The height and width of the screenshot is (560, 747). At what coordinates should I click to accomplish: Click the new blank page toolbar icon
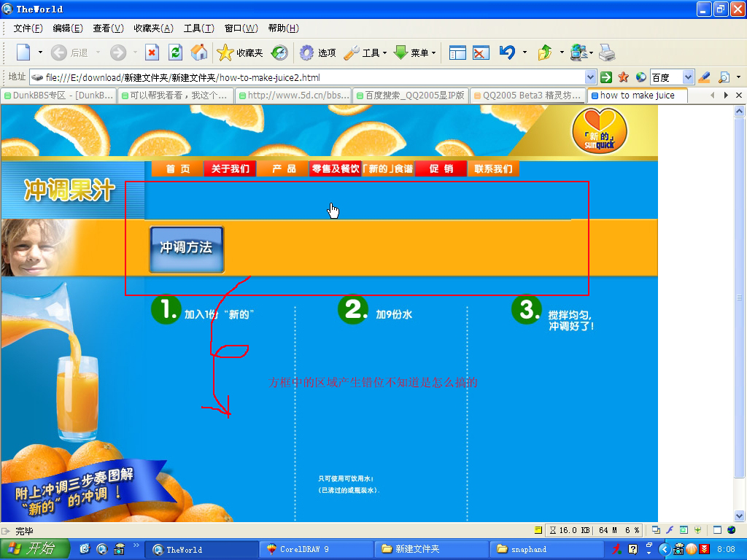(x=23, y=52)
